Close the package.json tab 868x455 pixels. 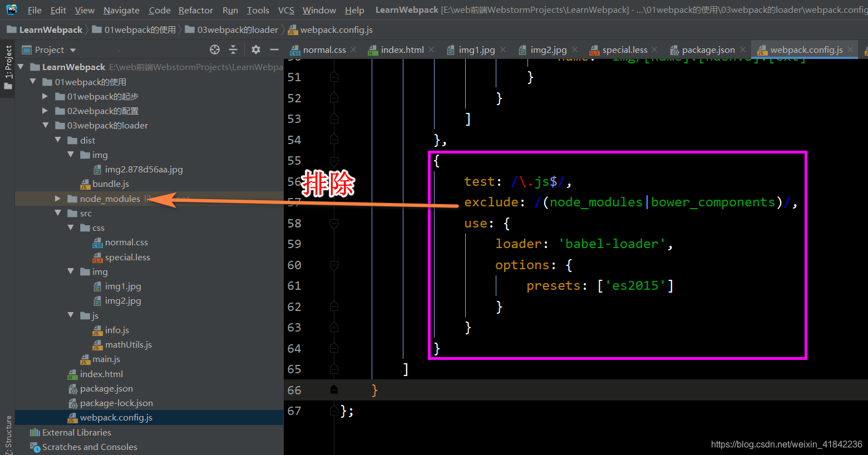click(x=742, y=50)
